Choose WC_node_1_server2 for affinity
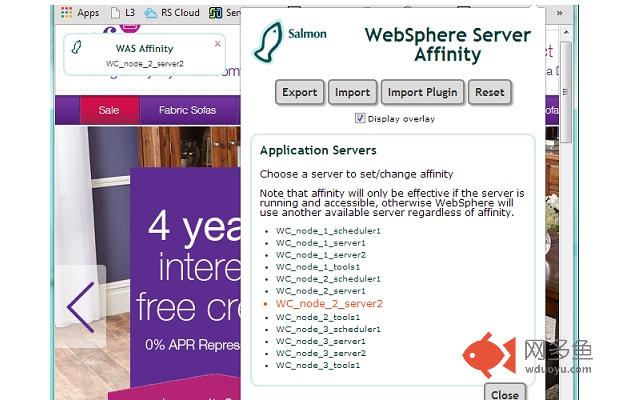This screenshot has height=400, width=640. point(321,255)
